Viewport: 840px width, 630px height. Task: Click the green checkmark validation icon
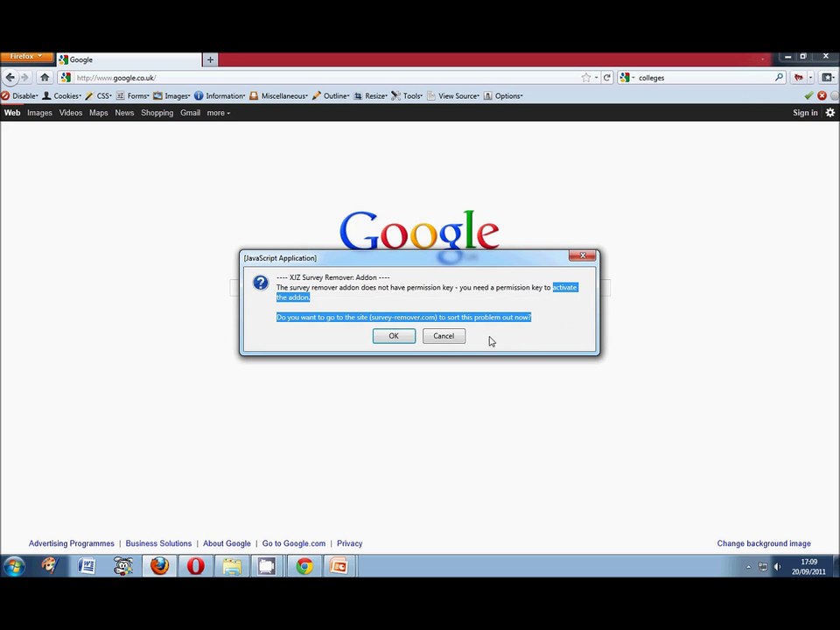pyautogui.click(x=808, y=96)
